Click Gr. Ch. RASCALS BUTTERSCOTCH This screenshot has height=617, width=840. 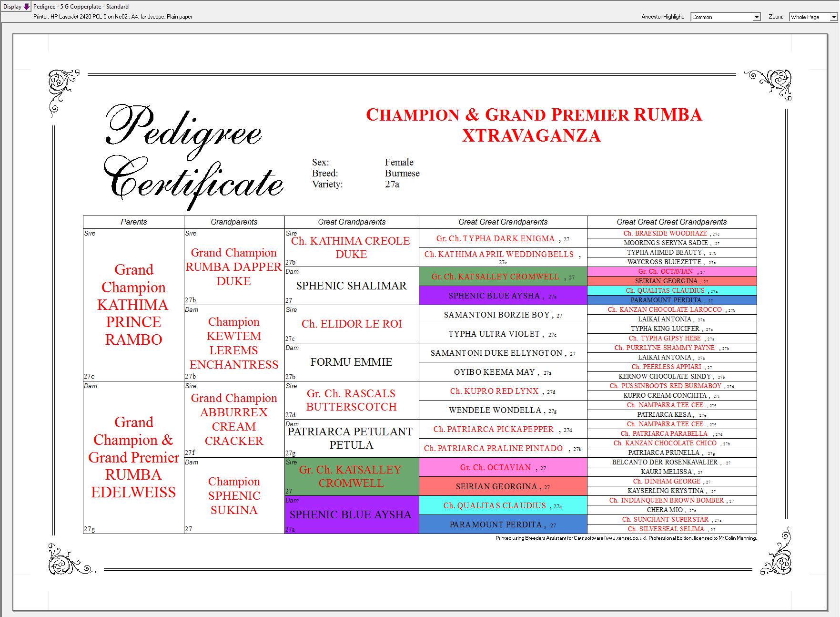coord(352,400)
